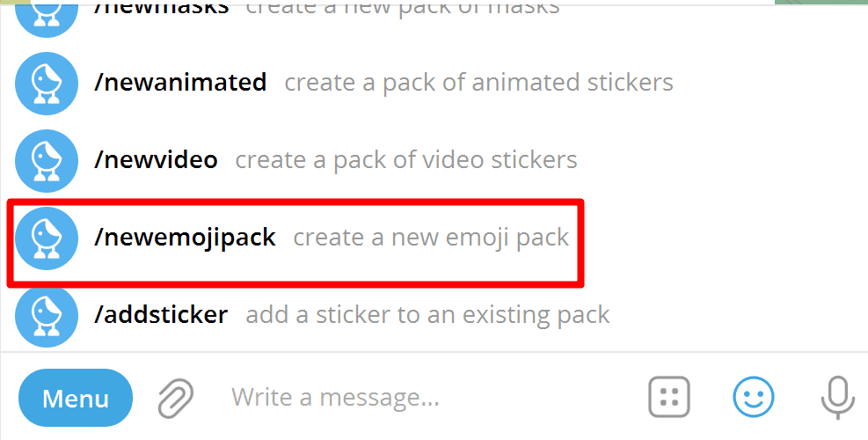Click 'add a sticker to an existing pack'
This screenshot has width=868, height=440.
427,315
